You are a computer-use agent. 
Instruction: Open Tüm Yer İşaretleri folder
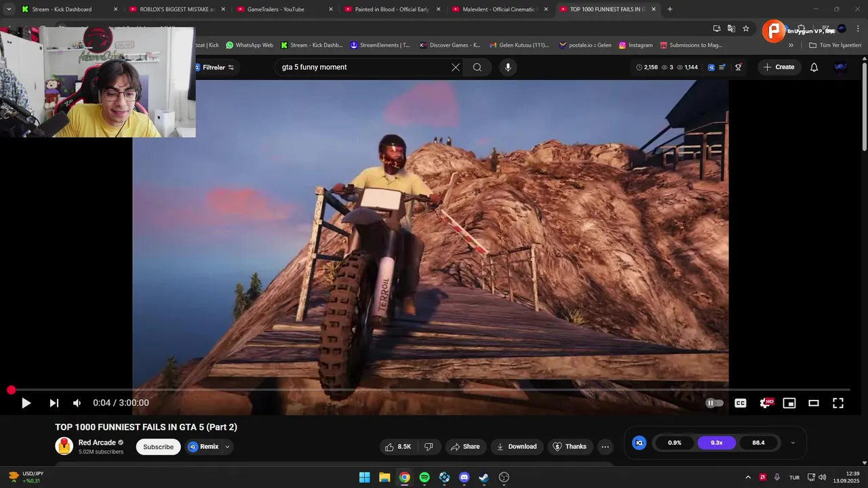pyautogui.click(x=835, y=45)
